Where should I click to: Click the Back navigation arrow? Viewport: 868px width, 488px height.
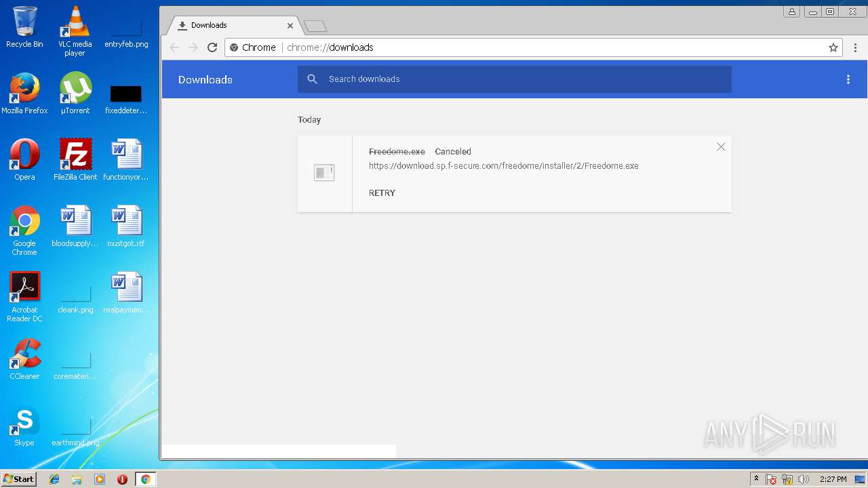[x=174, y=47]
